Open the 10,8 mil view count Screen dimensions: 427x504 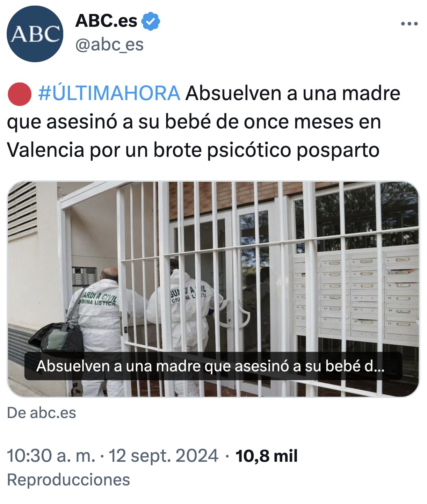tap(267, 456)
